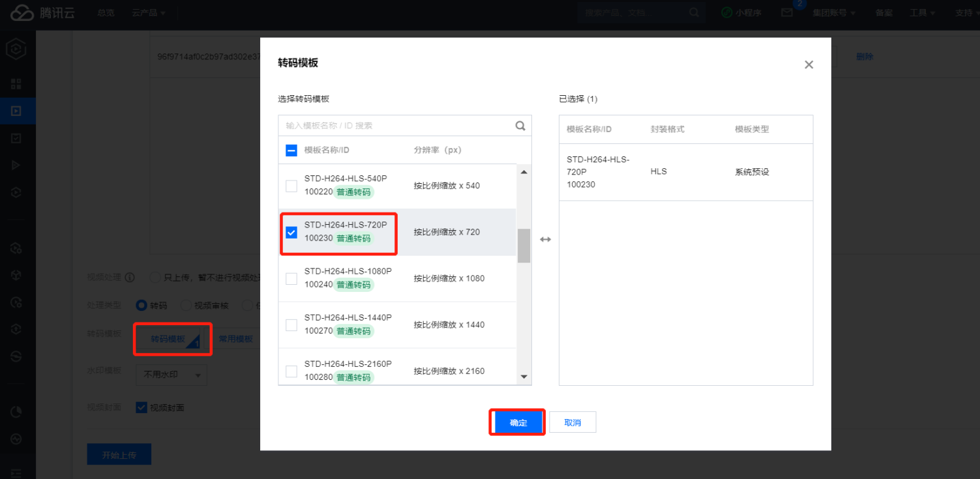Check the STD-H264-HLS-1080P template checkbox
Viewport: 980px width, 479px height.
(291, 278)
